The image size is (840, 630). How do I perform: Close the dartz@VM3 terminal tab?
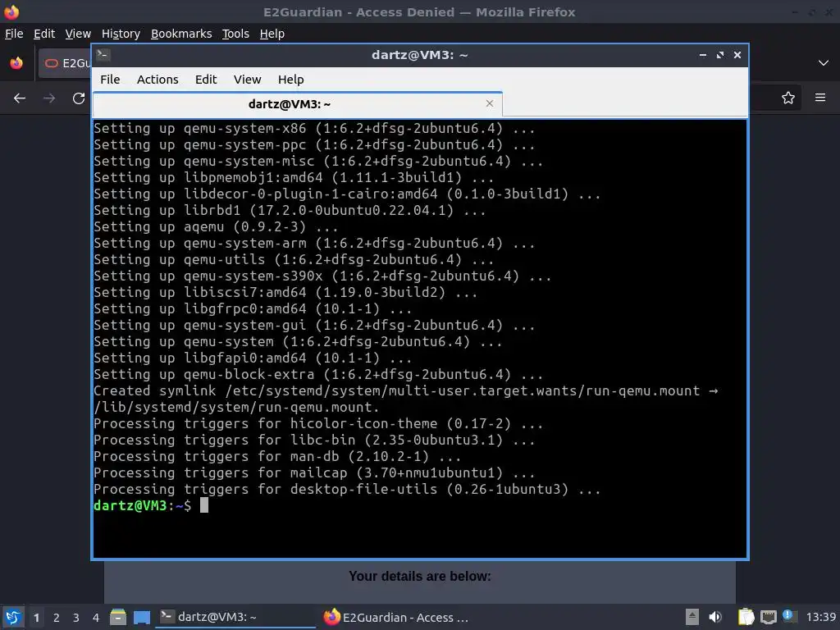[x=489, y=103]
